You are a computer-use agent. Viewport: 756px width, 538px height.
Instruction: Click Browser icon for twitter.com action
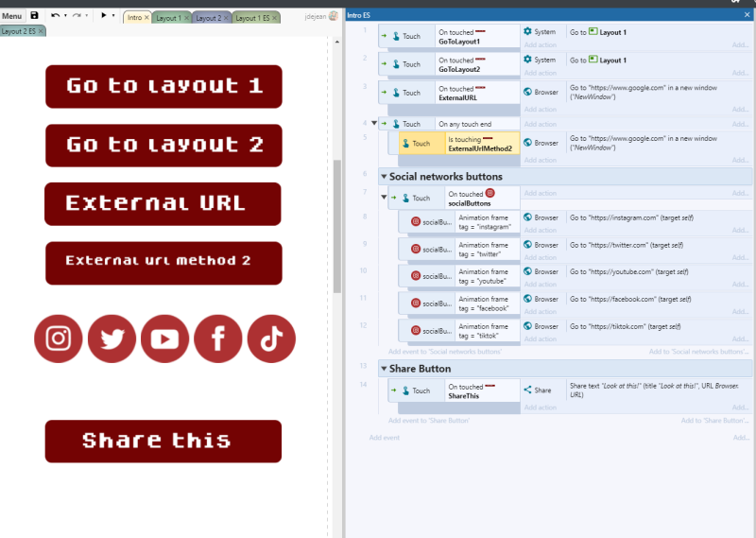pyautogui.click(x=527, y=245)
